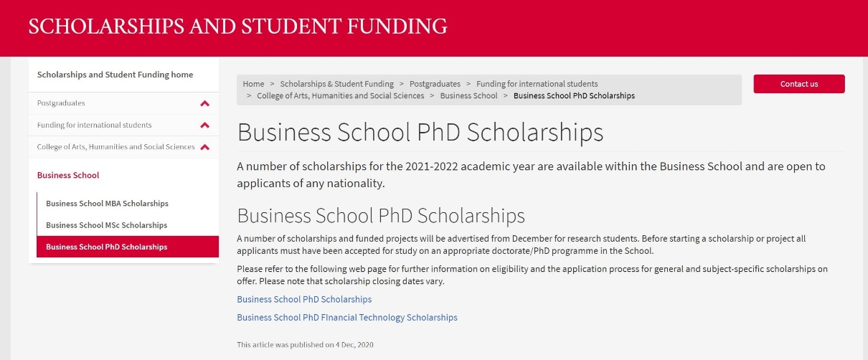Image resolution: width=868 pixels, height=360 pixels.
Task: Open Postgraduates breadcrumb link
Action: point(435,84)
